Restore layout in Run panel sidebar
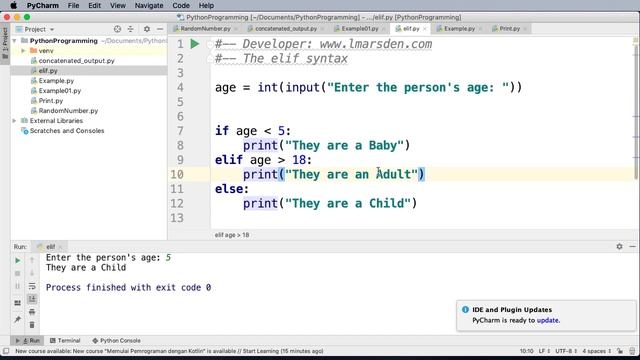The width and height of the screenshot is (640, 360). [x=18, y=303]
